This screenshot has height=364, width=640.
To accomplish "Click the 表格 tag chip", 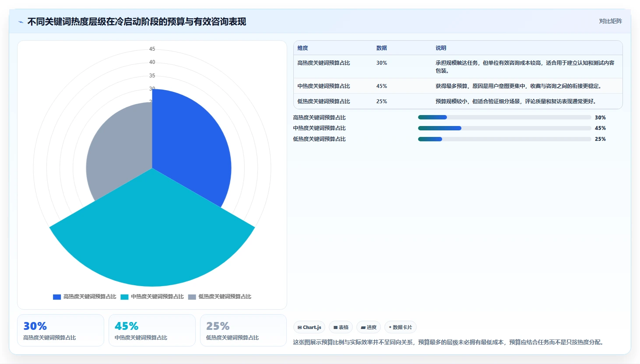I will [x=341, y=327].
